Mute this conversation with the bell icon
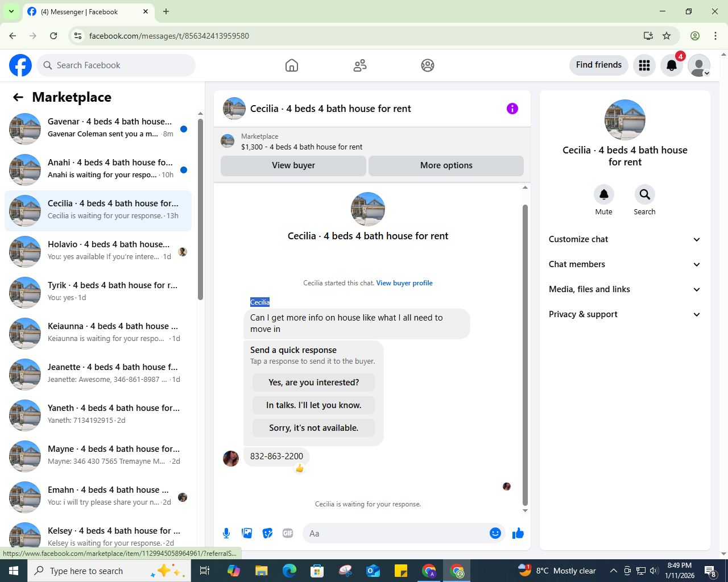Screen dimensions: 728x582 (604, 194)
